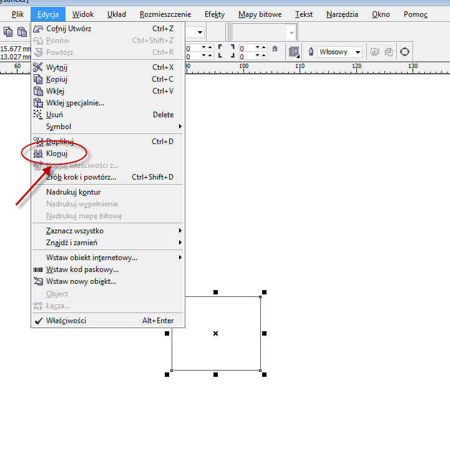Click the lock ratio padlock icon

tap(275, 49)
